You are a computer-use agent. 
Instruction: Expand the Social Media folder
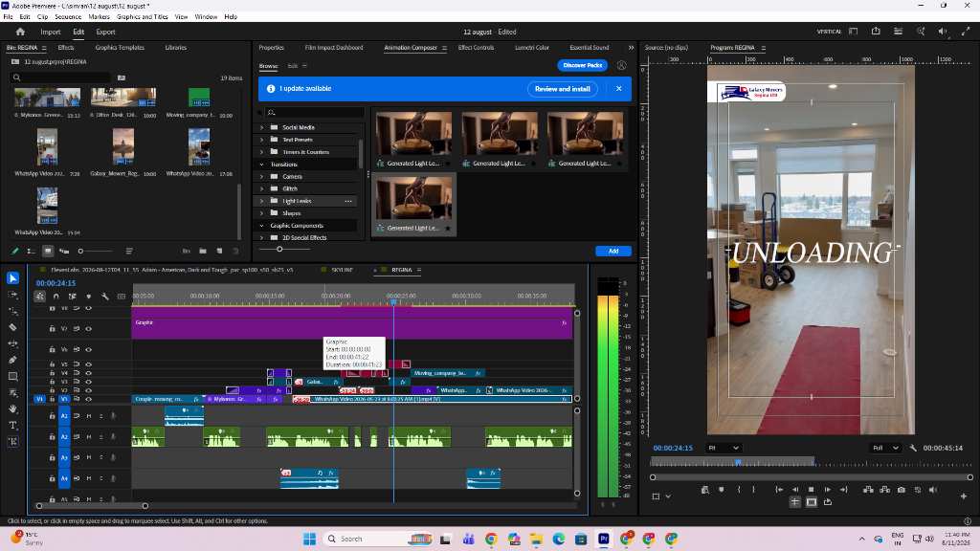coord(262,127)
